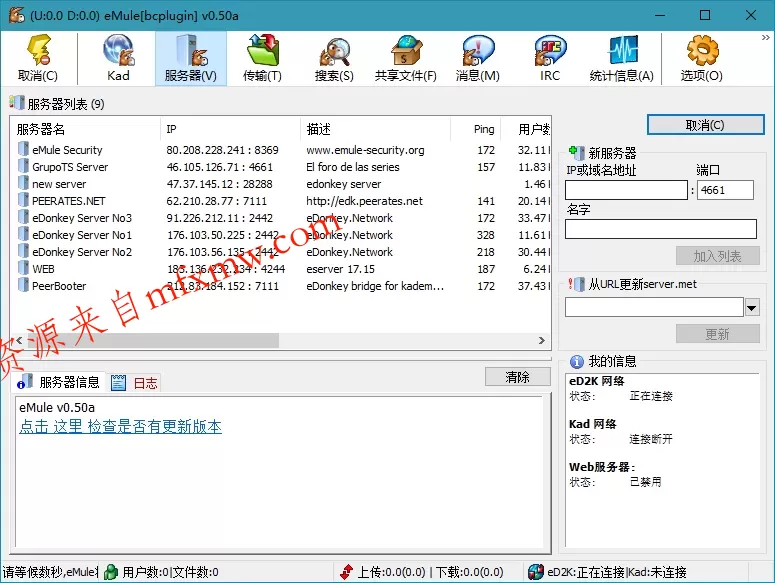Sort by the IP column header
The height and width of the screenshot is (583, 775).
(230, 129)
